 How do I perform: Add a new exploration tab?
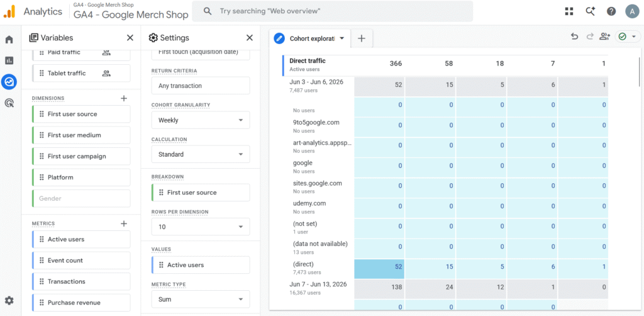(x=362, y=38)
